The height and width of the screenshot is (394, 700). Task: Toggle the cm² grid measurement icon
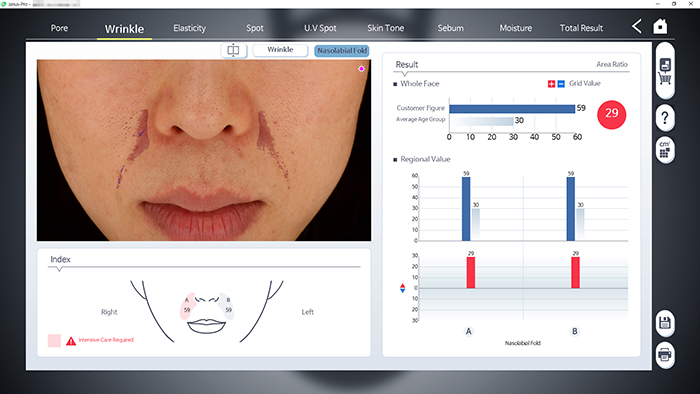665,150
